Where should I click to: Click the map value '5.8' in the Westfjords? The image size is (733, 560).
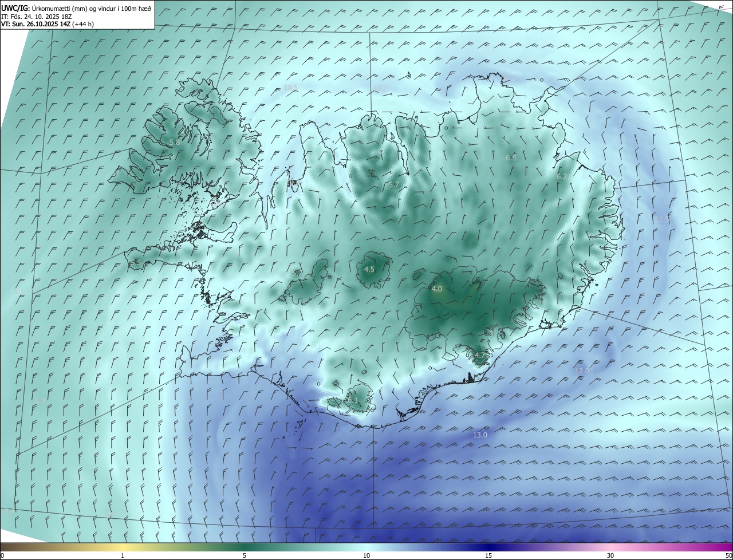(x=175, y=142)
